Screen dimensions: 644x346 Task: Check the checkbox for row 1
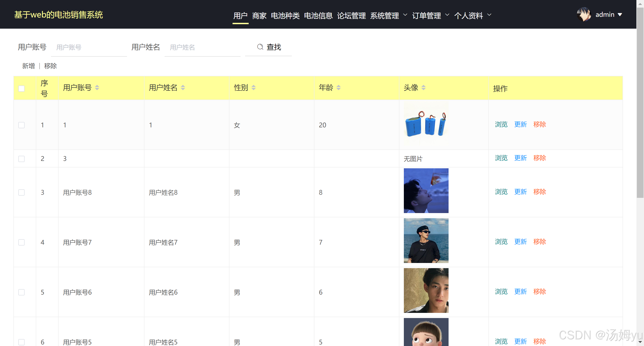(21, 125)
